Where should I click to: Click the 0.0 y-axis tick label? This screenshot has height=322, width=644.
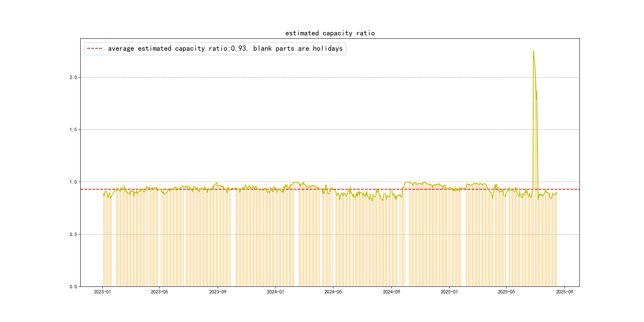point(73,287)
